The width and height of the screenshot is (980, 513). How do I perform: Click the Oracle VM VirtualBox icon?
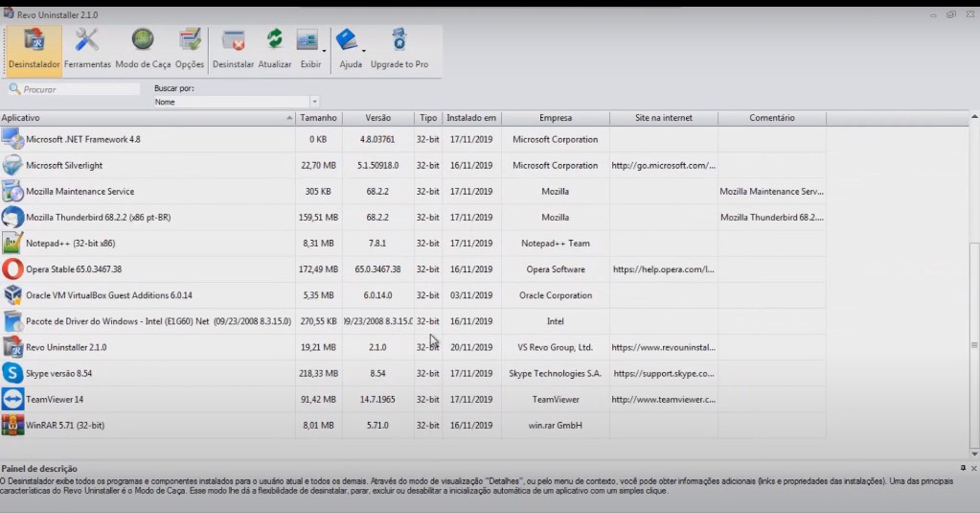[x=12, y=294]
